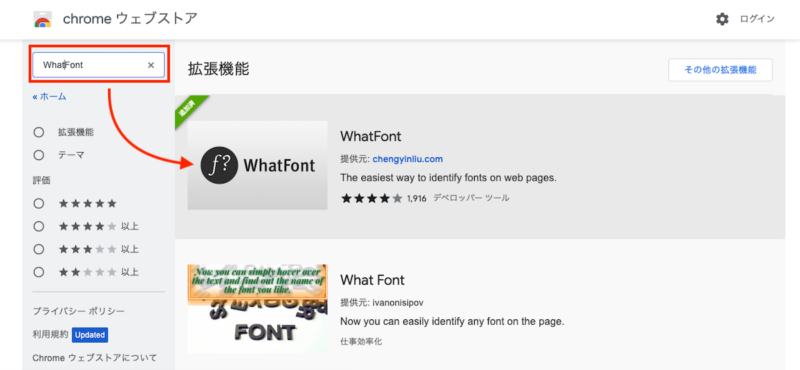Screen dimensions: 800x370
Task: Click 'Now you can easily identify' description
Action: (x=452, y=322)
